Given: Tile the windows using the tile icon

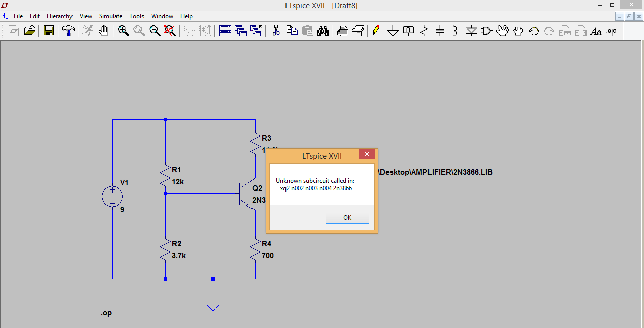Looking at the screenshot, I should (225, 31).
